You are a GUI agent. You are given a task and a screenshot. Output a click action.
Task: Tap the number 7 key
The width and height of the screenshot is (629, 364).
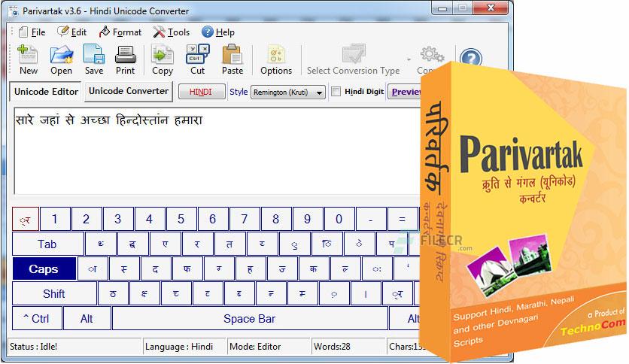pos(245,219)
